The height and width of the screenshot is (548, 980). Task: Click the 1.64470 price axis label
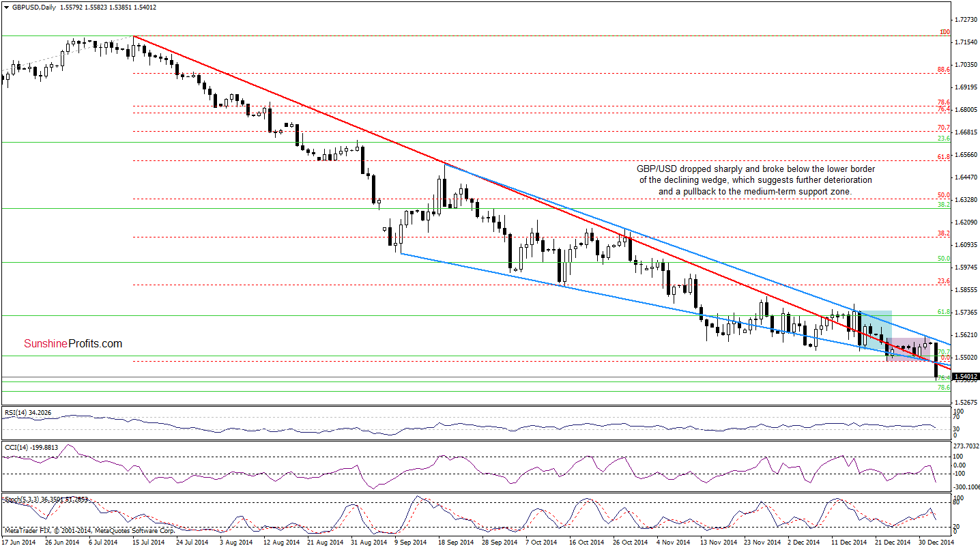click(965, 177)
